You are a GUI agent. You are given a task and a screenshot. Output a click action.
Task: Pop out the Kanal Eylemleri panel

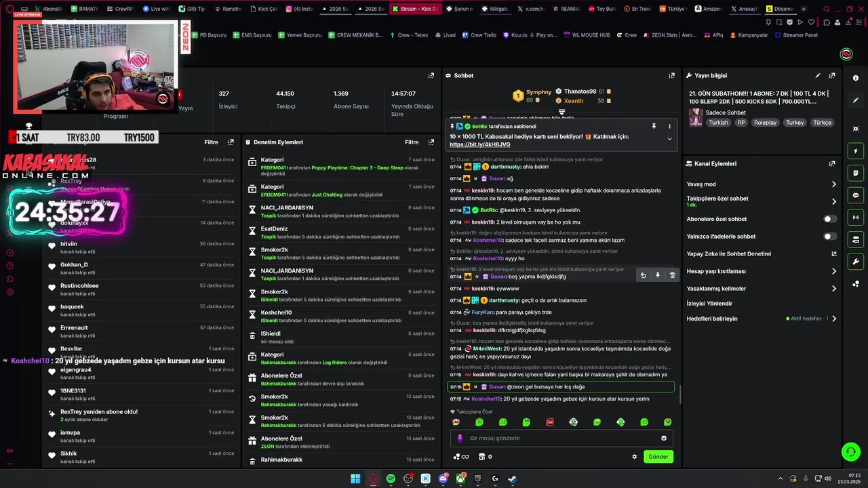(x=832, y=164)
